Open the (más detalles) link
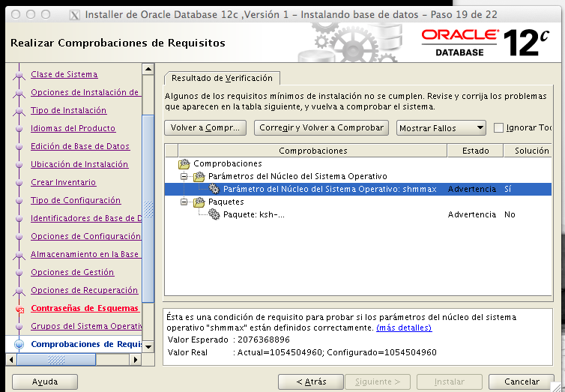565x392 pixels. click(x=404, y=328)
